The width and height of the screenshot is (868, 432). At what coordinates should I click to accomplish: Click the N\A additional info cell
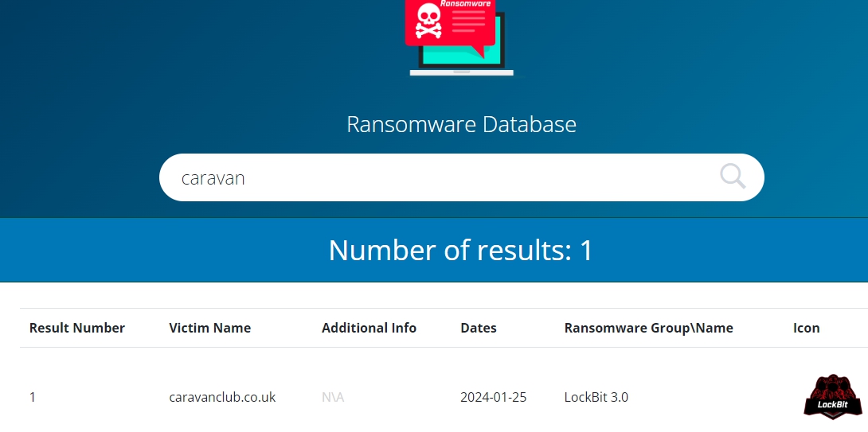(x=333, y=397)
